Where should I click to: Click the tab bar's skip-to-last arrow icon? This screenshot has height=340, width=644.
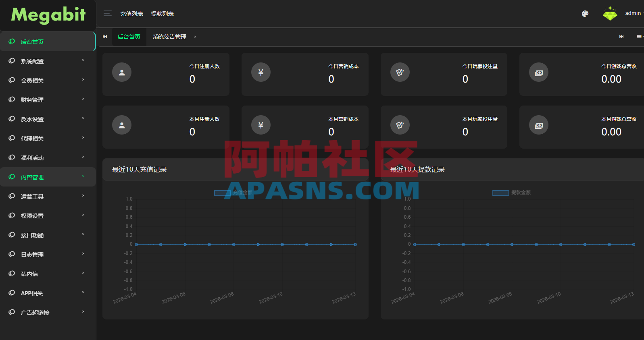[621, 37]
